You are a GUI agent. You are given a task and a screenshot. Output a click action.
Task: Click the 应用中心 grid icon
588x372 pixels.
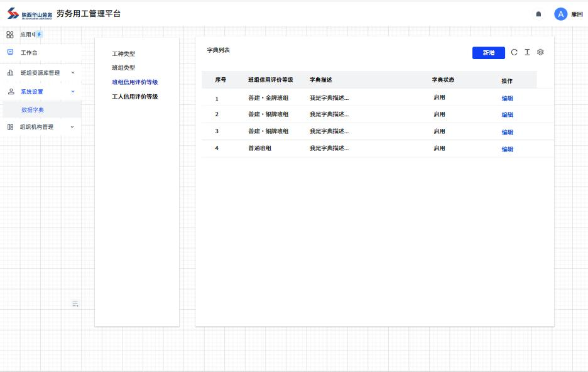(10, 35)
